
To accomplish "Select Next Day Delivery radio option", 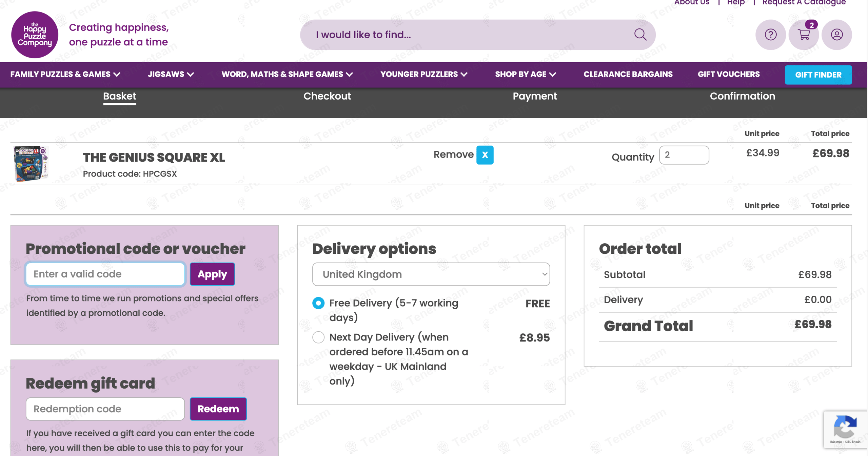I will point(318,337).
